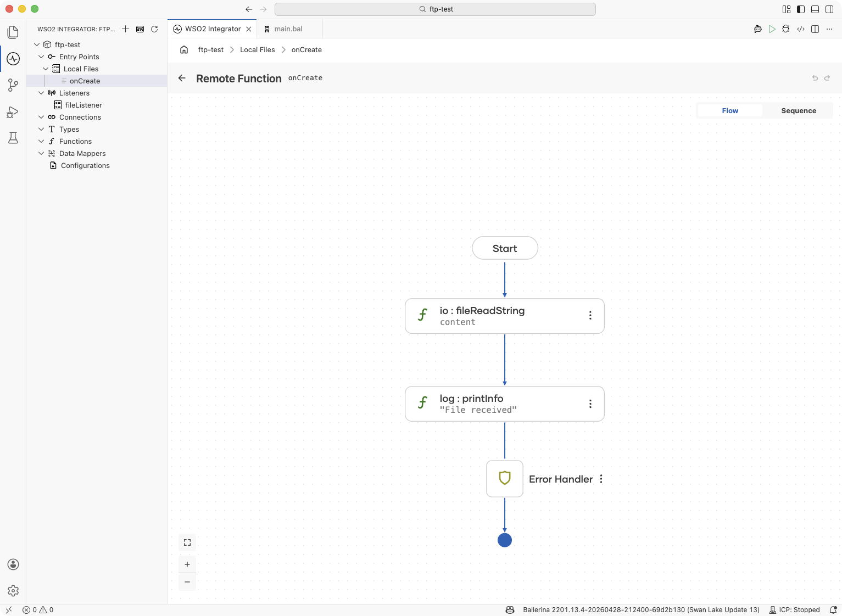Viewport: 842px width, 616px height.
Task: Collapse the Listeners tree section
Action: point(41,93)
